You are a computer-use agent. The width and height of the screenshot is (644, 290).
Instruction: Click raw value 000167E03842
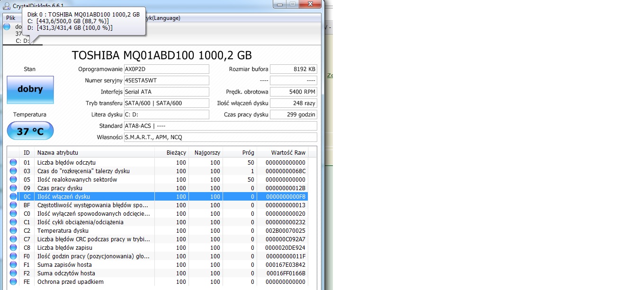click(285, 264)
